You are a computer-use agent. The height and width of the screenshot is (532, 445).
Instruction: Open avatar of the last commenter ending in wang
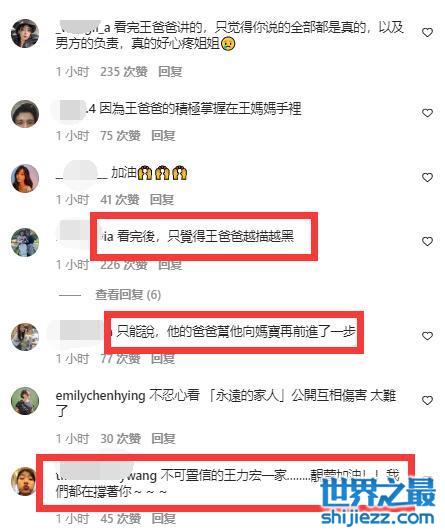coord(24,481)
